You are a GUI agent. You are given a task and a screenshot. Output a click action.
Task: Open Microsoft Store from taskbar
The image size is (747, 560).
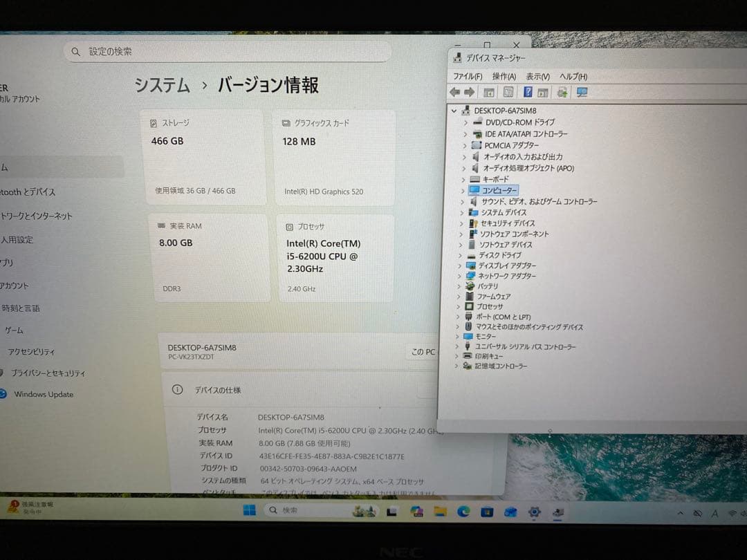click(x=487, y=512)
